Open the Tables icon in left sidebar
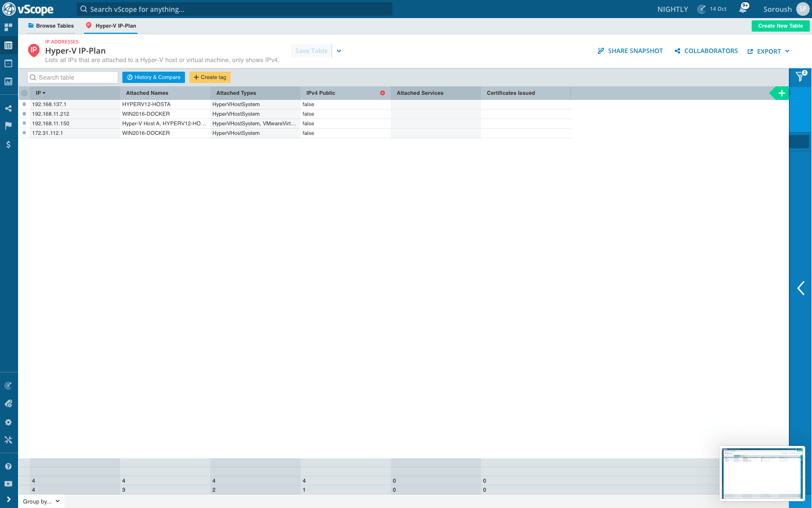812x508 pixels. pyautogui.click(x=8, y=45)
